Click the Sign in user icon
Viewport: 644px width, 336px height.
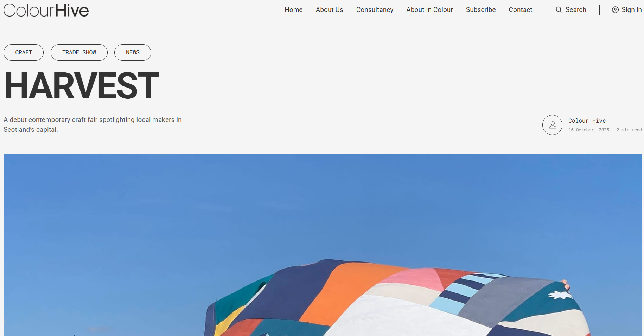click(615, 10)
